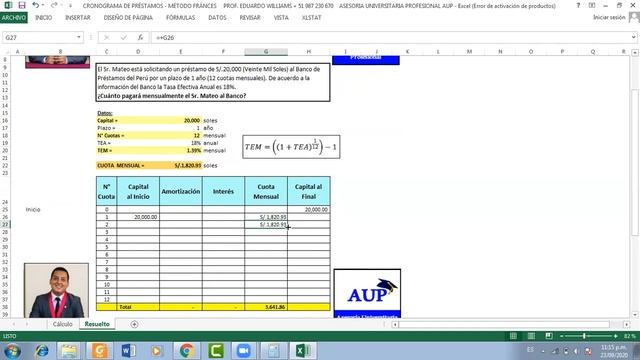Click the Capital al Final header cell
The width and height of the screenshot is (640, 360).
point(309,191)
